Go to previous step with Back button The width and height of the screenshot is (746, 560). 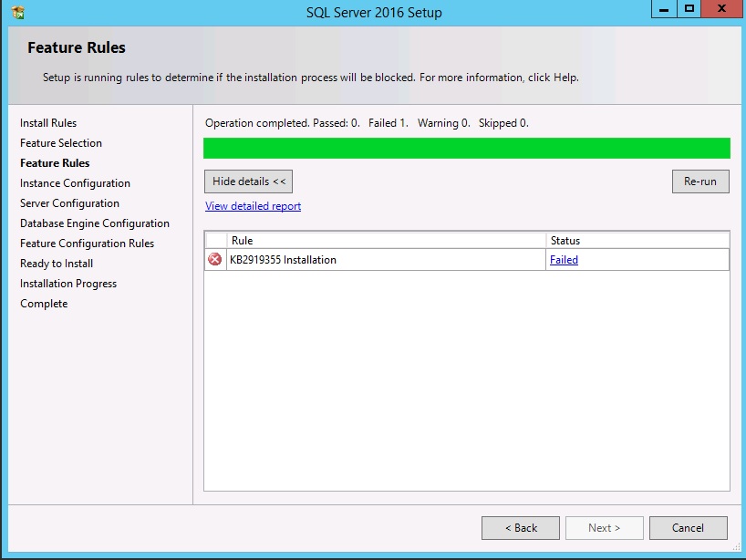point(521,528)
